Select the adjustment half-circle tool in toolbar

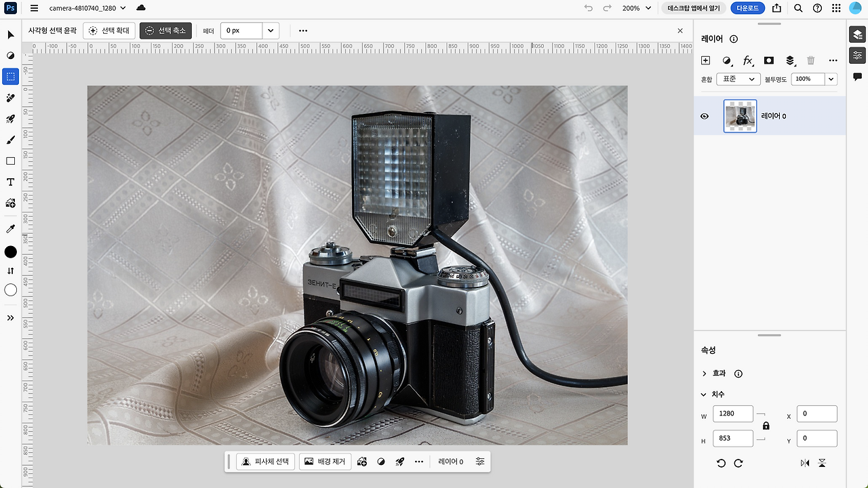10,56
